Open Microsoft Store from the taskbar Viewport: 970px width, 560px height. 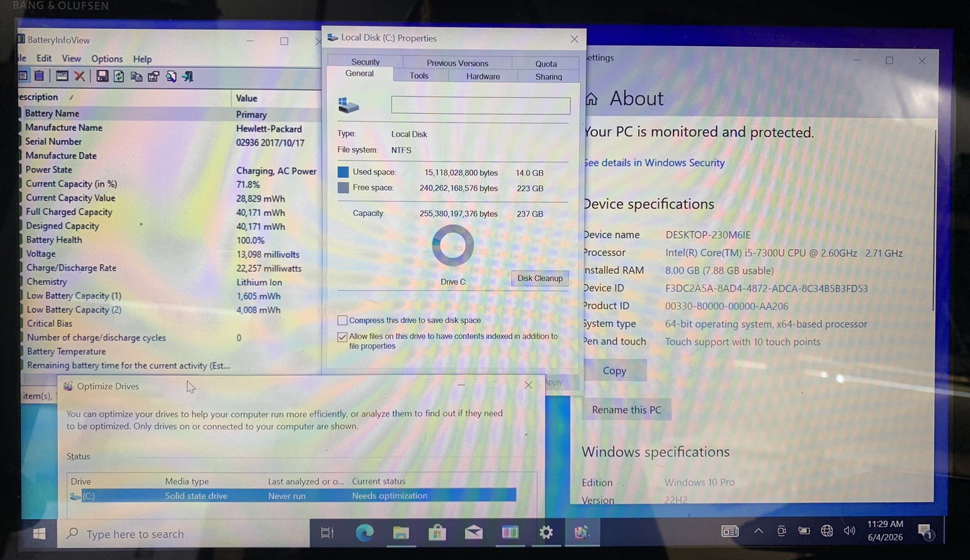point(437,533)
